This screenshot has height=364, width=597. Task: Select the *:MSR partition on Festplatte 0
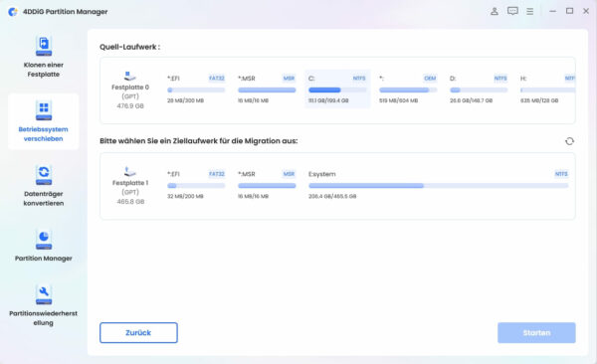tap(267, 90)
